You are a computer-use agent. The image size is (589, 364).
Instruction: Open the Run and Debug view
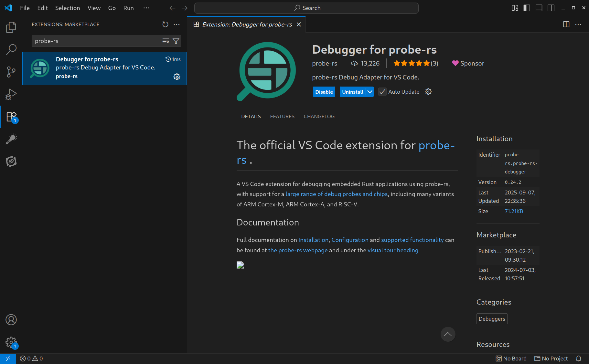click(x=11, y=94)
